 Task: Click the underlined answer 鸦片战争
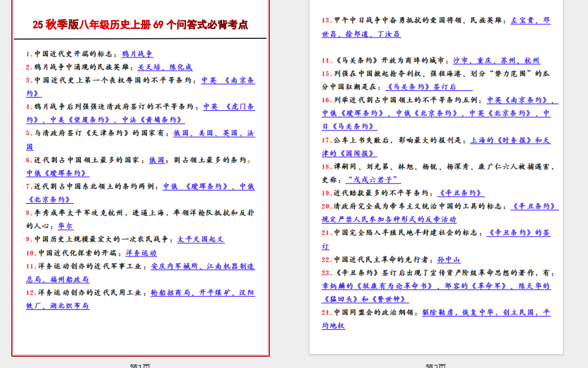(137, 53)
